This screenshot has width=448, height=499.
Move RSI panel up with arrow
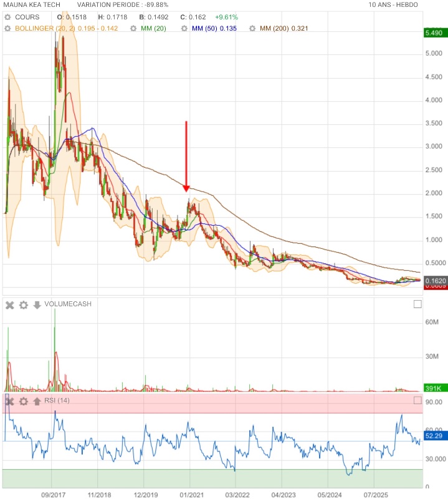[37, 401]
